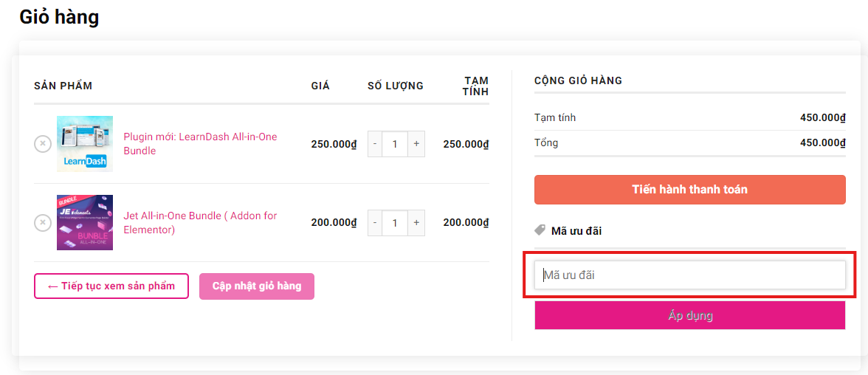Screen dimensions: 868x375
Task: Increase LearnDash bundle quantity with plus
Action: click(x=416, y=144)
